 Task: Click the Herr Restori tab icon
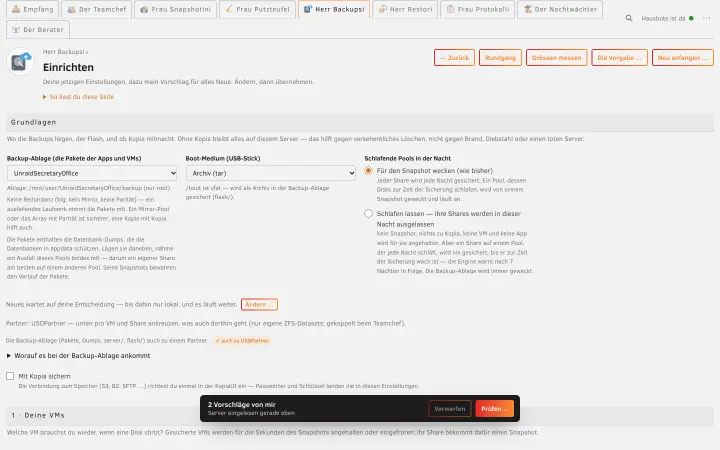[x=382, y=9]
